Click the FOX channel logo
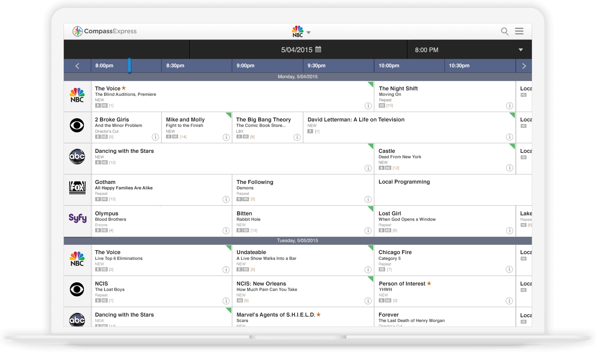 (77, 188)
